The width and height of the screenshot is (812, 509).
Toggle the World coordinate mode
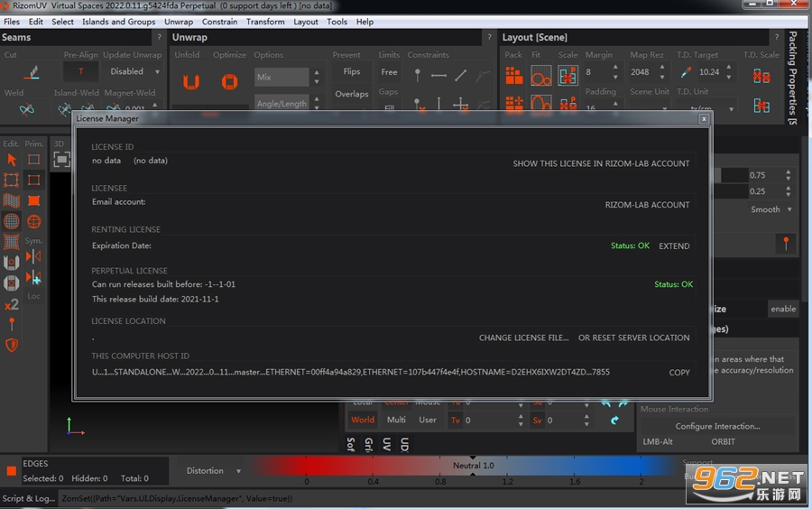pos(363,420)
